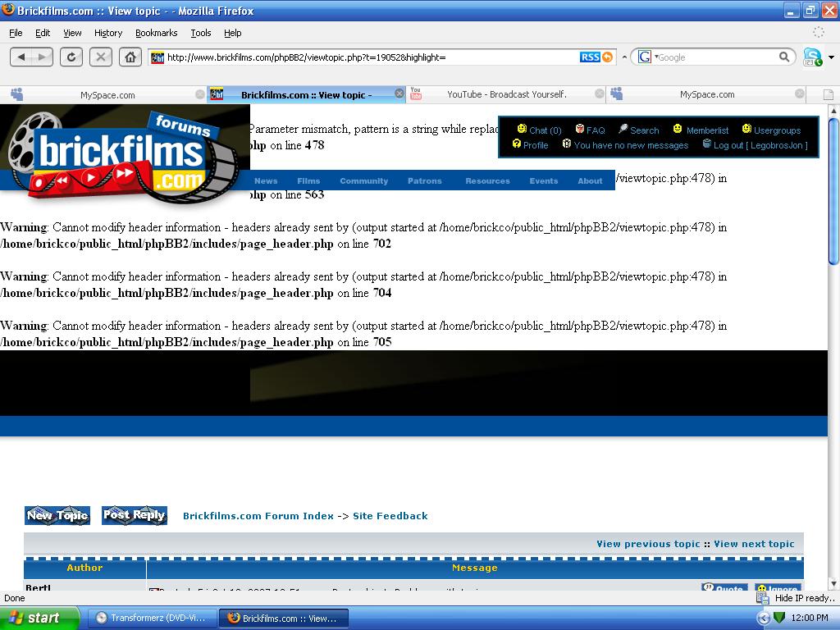
Task: Switch to the last MySpace.com tab
Action: pyautogui.click(x=706, y=94)
